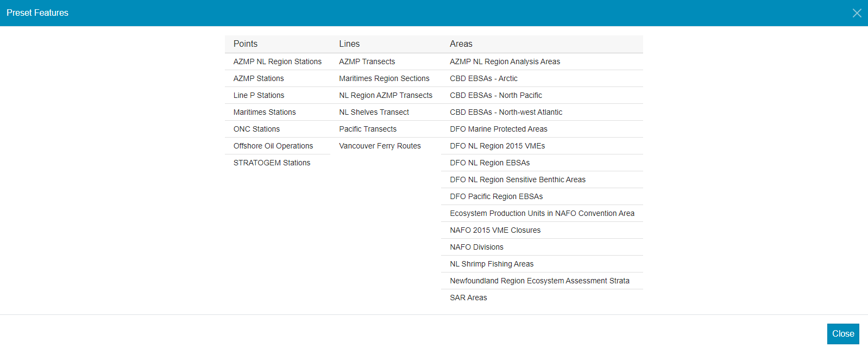Select CBD EBSAs - North Pacific
This screenshot has height=353, width=868.
click(542, 95)
